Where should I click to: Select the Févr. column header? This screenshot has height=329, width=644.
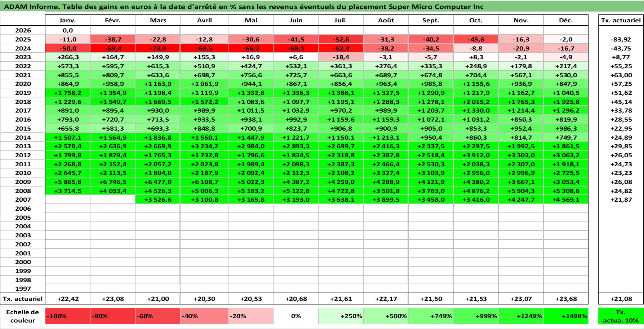click(x=113, y=21)
